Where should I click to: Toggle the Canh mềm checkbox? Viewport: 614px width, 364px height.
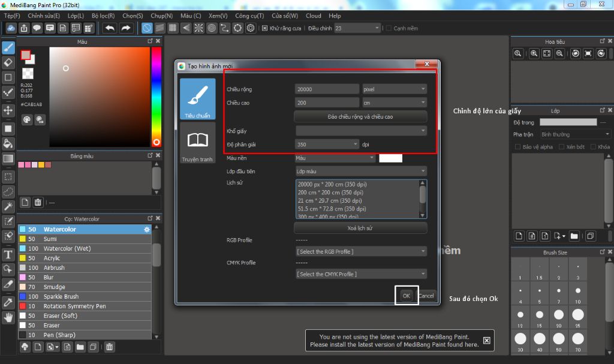389,28
